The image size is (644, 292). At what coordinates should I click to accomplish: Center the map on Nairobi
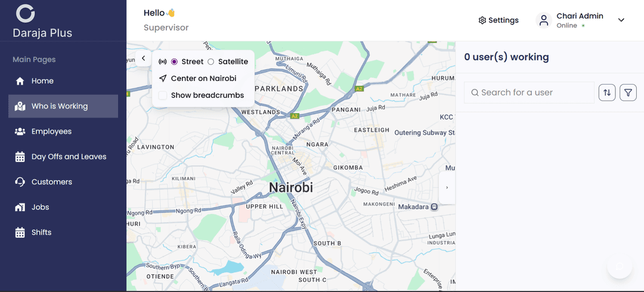[203, 79]
